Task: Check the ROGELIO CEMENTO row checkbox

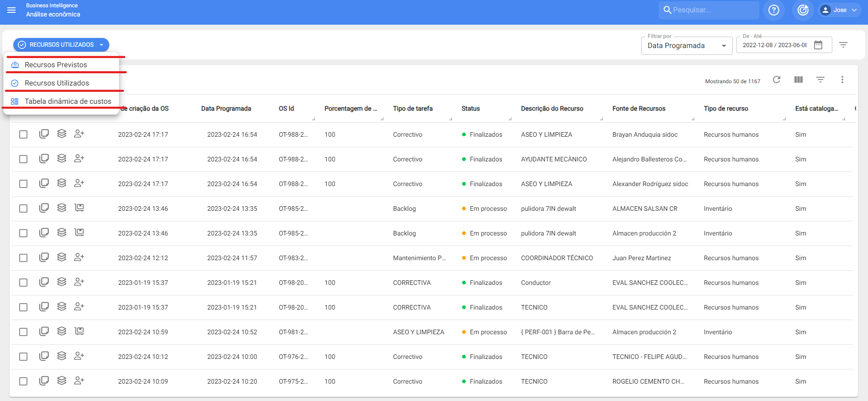Action: coord(23,381)
